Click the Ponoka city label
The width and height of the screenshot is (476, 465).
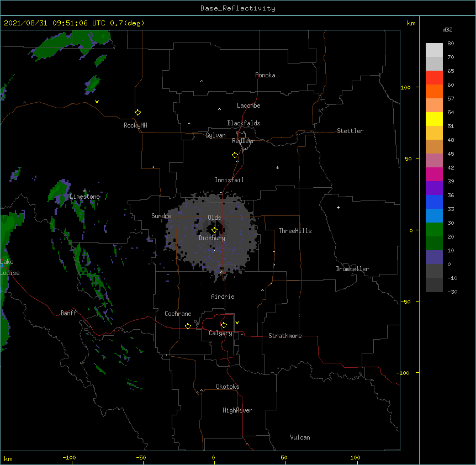coord(265,75)
